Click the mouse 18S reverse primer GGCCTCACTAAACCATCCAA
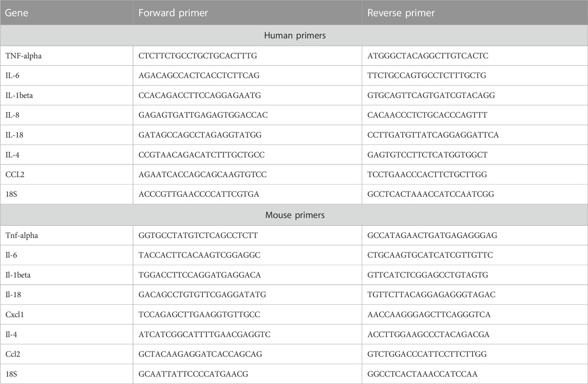Screen dimensions: 588x384 pyautogui.click(x=422, y=374)
